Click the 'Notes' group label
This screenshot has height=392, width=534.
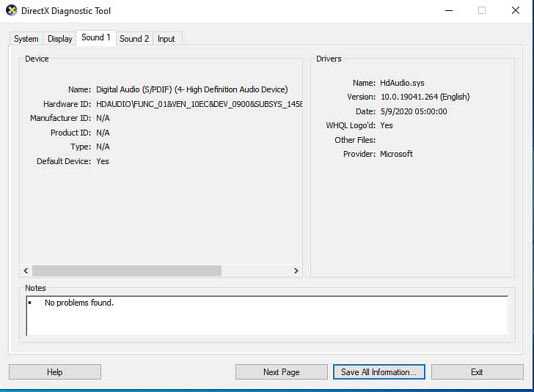pos(35,288)
